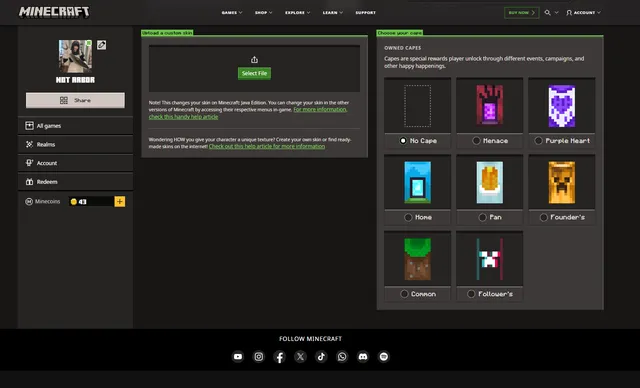The image size is (640, 388).
Task: Click the All games sidebar icon
Action: pyautogui.click(x=29, y=126)
